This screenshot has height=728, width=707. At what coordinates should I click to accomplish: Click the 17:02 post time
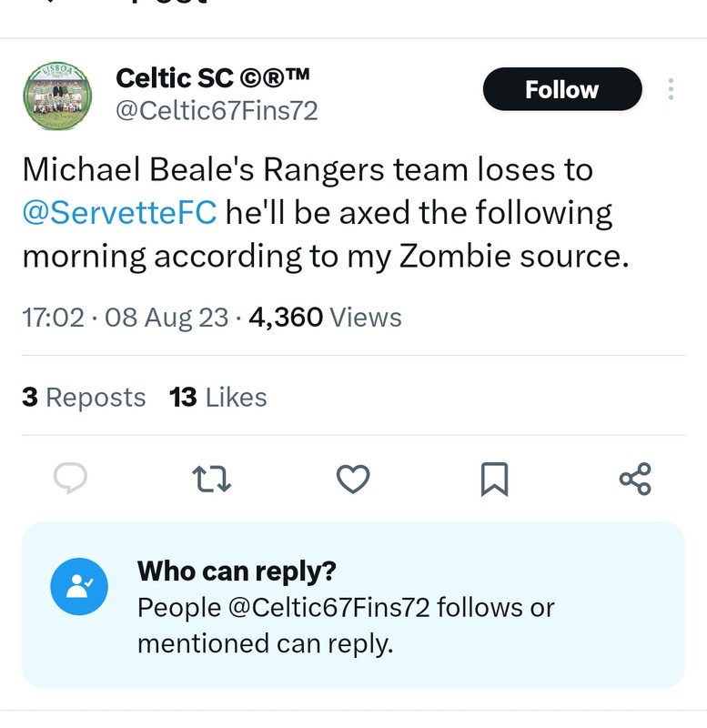53,318
